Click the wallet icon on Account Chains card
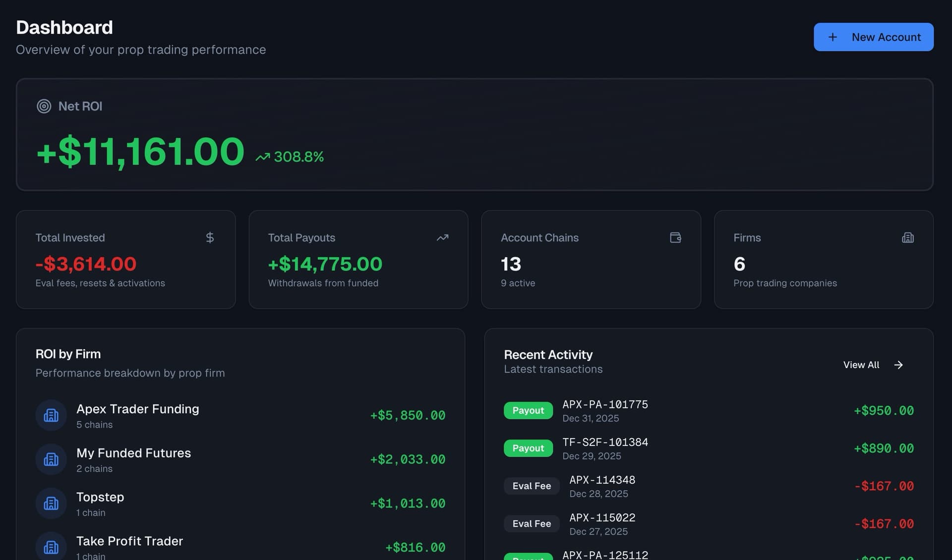 click(x=675, y=238)
